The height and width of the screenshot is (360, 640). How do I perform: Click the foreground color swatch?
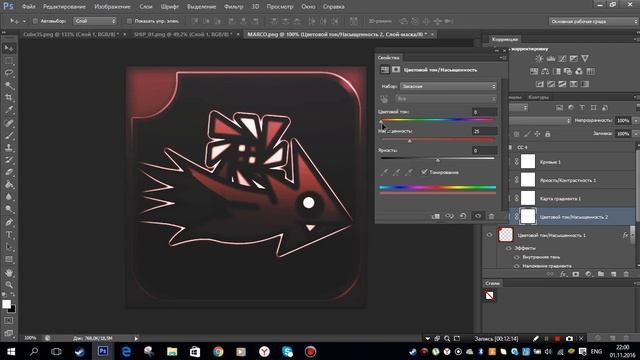pyautogui.click(x=6, y=304)
